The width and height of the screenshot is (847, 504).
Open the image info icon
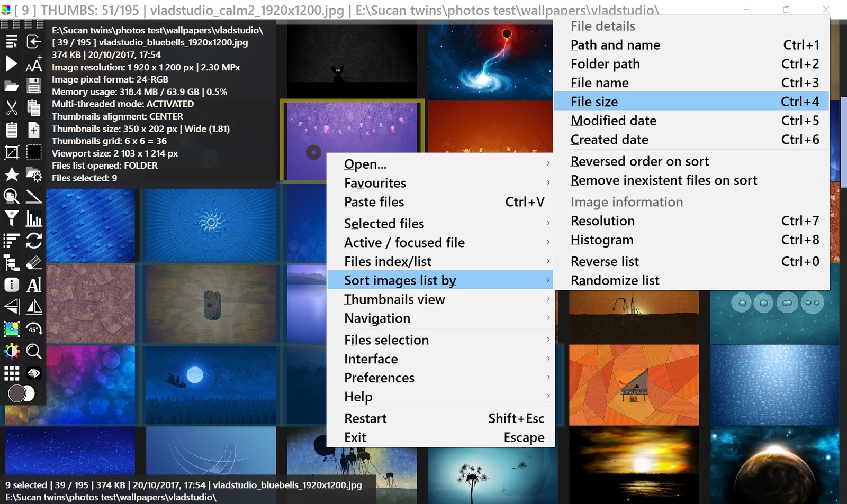coord(11,285)
